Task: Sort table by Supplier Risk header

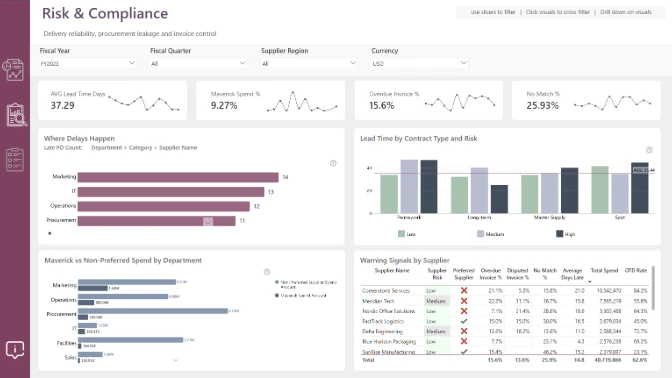Action: point(437,274)
